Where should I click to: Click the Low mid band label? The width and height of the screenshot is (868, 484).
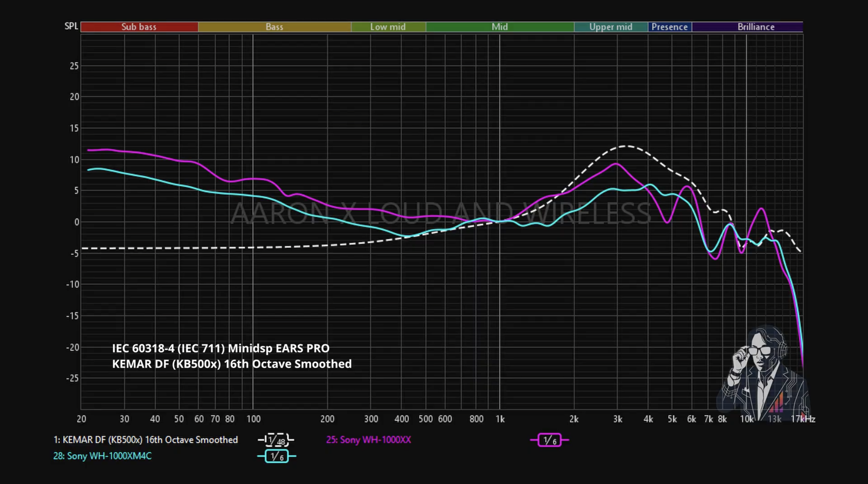pyautogui.click(x=388, y=27)
